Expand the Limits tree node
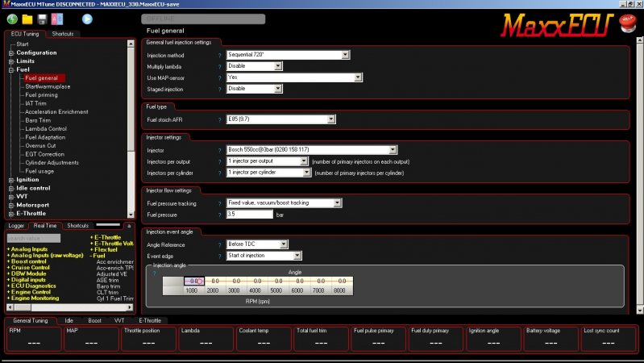The width and height of the screenshot is (644, 363). point(11,61)
